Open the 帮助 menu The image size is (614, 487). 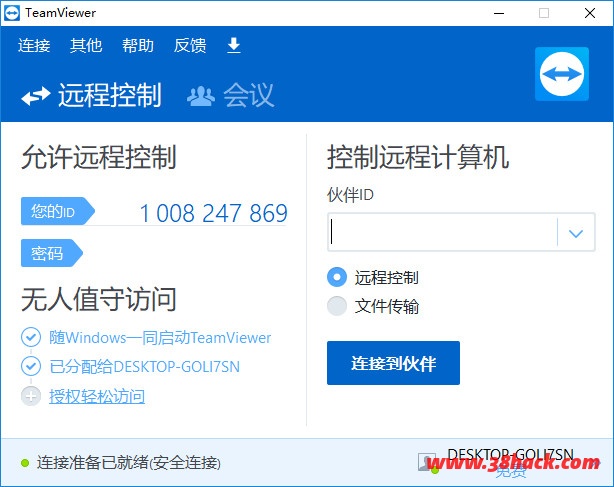pos(138,45)
